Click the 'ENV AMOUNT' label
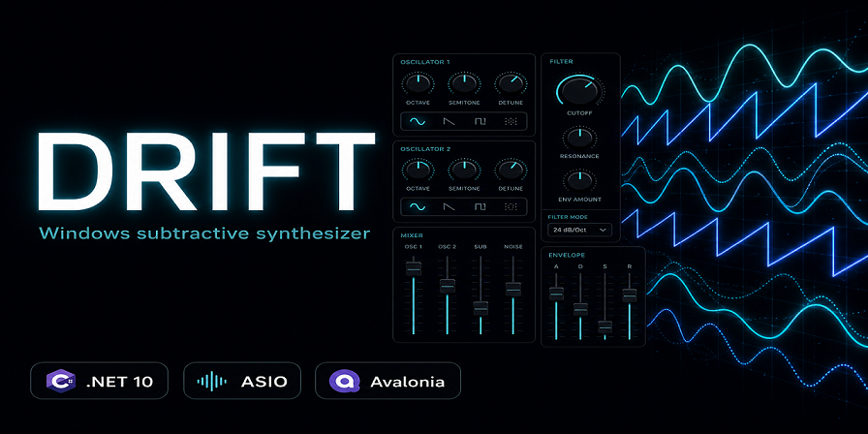Screen dimensions: 868x434 [579, 200]
